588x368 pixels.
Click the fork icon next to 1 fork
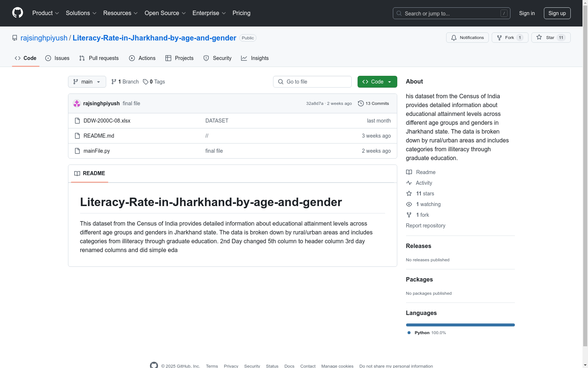409,215
